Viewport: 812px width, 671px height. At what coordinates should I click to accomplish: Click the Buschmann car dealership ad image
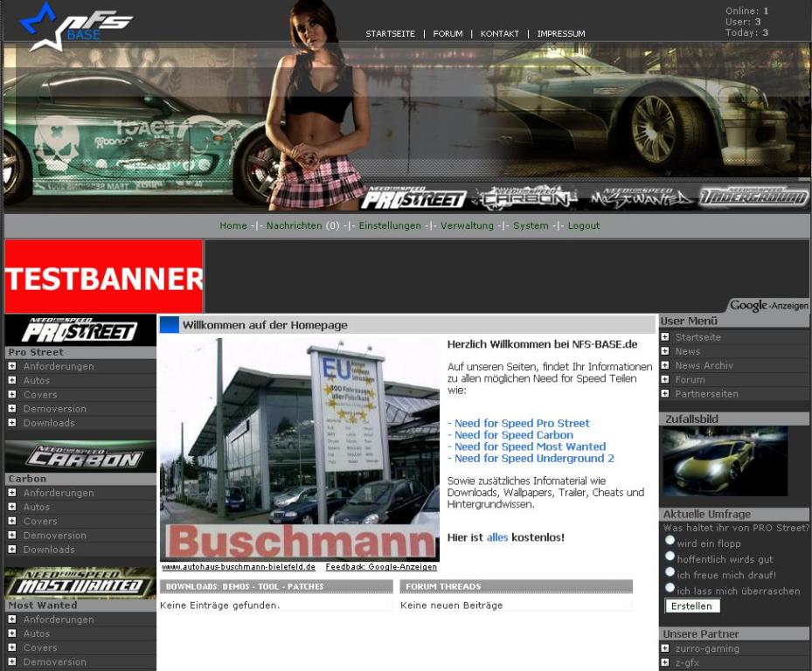click(x=300, y=450)
